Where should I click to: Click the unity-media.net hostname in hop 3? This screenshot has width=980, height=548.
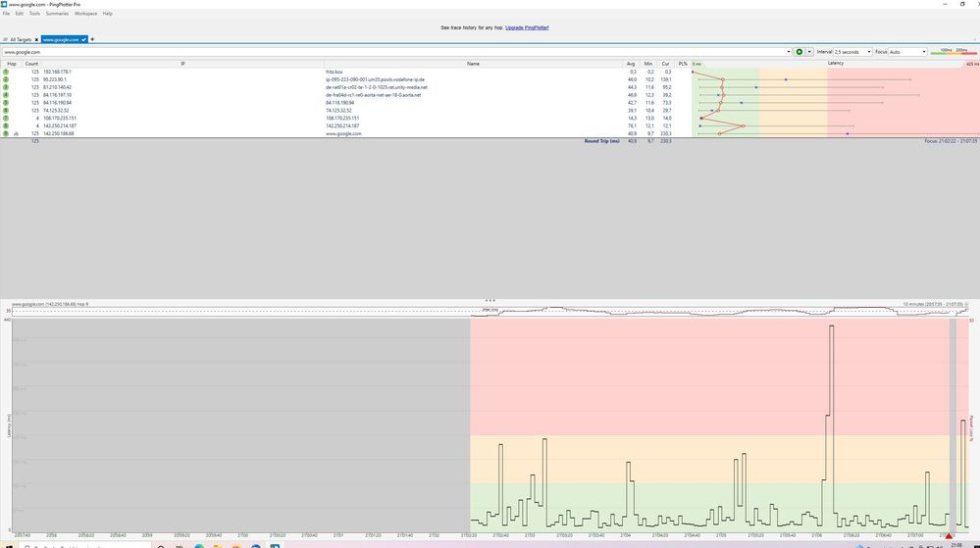[377, 87]
